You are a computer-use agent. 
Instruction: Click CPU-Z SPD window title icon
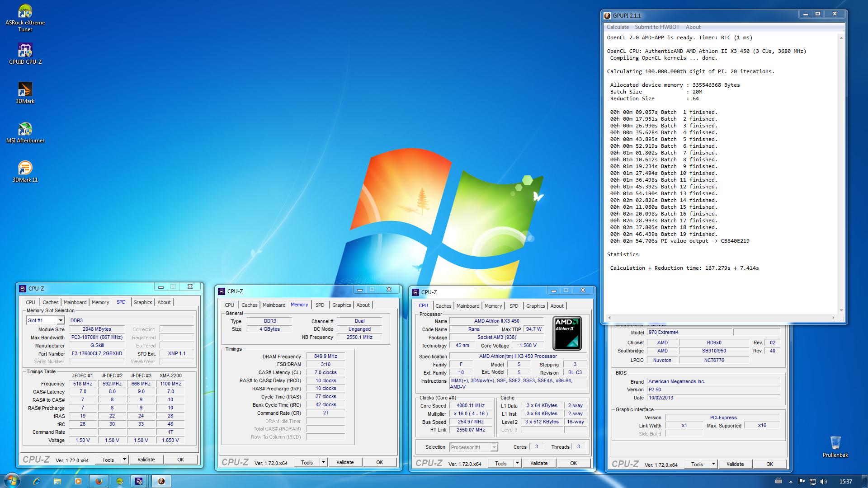[x=23, y=288]
